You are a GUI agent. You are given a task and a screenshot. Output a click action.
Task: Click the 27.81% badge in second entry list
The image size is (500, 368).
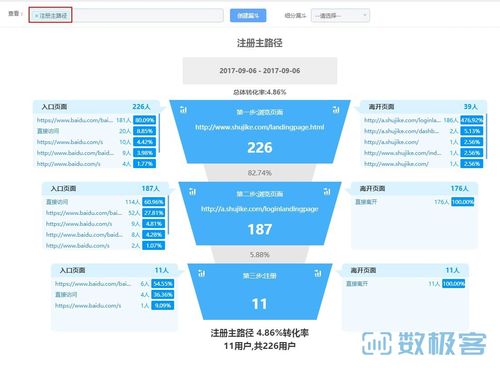coord(153,213)
